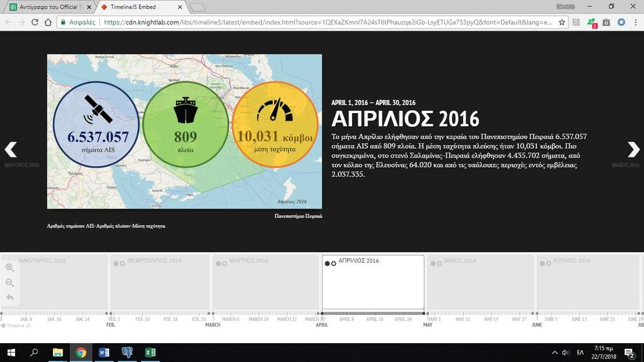
Task: Click the address bar URL
Action: [x=328, y=23]
